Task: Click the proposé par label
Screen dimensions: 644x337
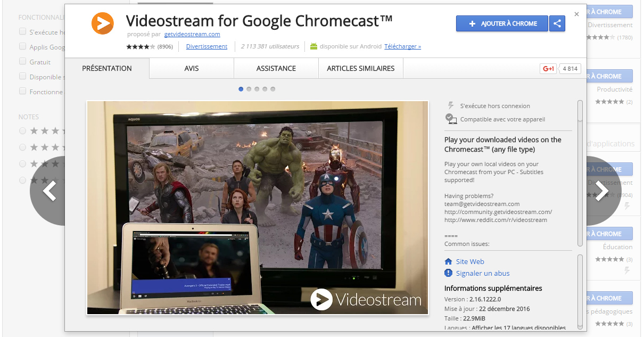Action: pos(144,34)
